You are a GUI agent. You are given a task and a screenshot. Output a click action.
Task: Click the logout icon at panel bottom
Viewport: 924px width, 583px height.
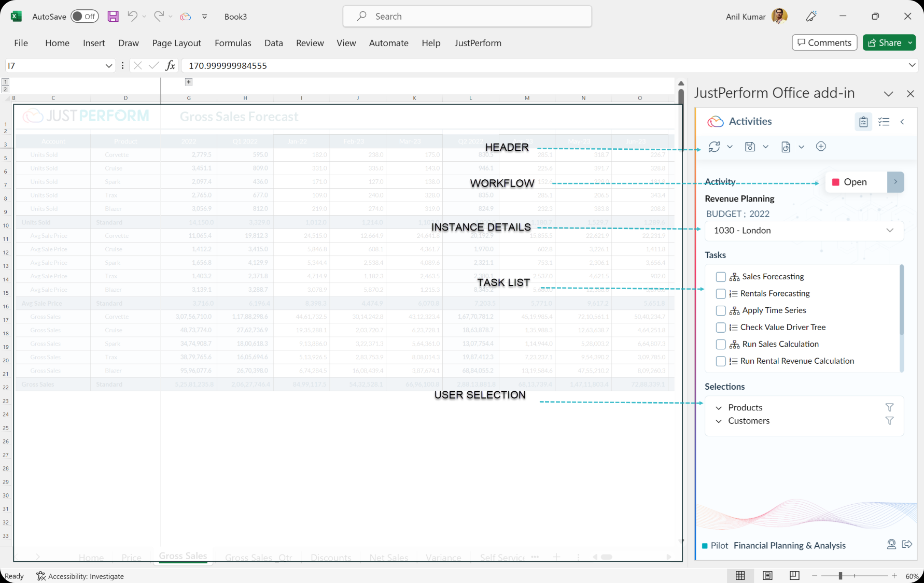pos(907,545)
